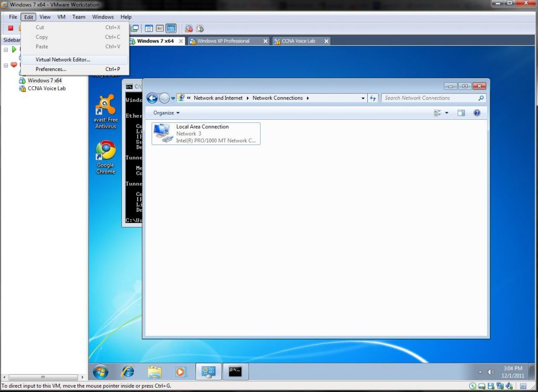This screenshot has width=538, height=392.
Task: Launch Internet Explorer from the taskbar
Action: pos(128,372)
